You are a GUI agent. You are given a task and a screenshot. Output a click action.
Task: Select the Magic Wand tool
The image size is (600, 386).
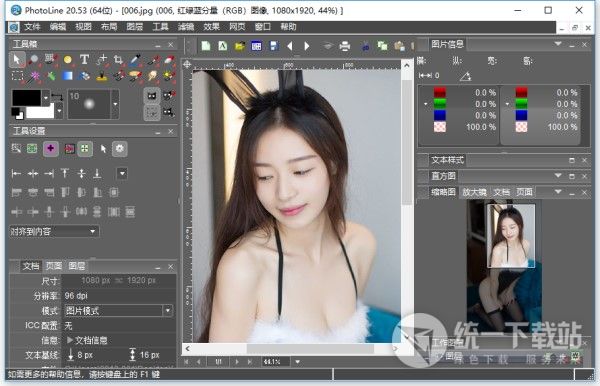pyautogui.click(x=34, y=76)
